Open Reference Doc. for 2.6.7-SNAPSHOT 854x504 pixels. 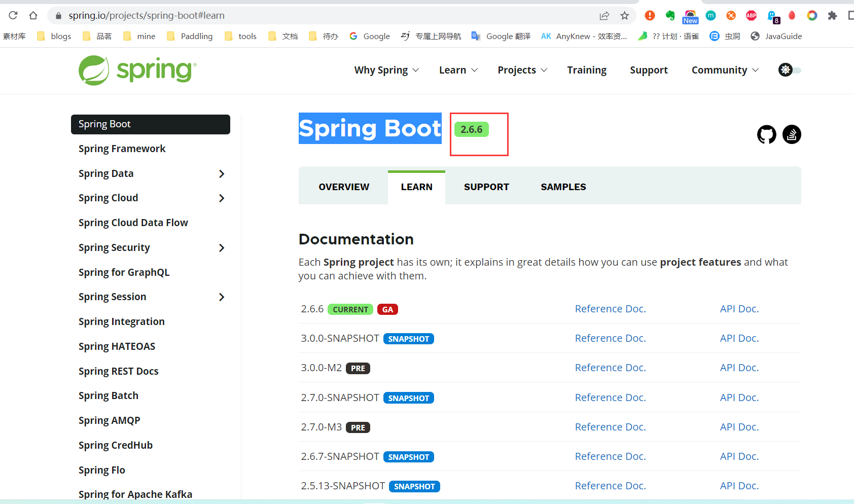click(x=610, y=456)
